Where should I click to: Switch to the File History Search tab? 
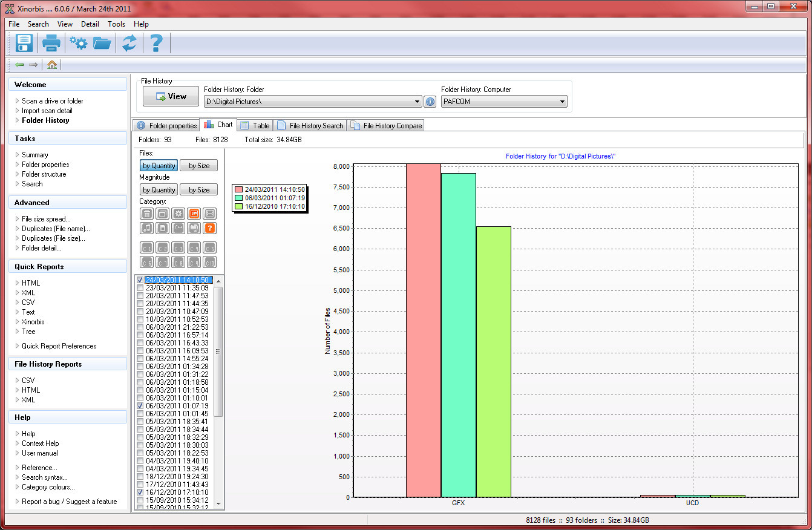(310, 125)
